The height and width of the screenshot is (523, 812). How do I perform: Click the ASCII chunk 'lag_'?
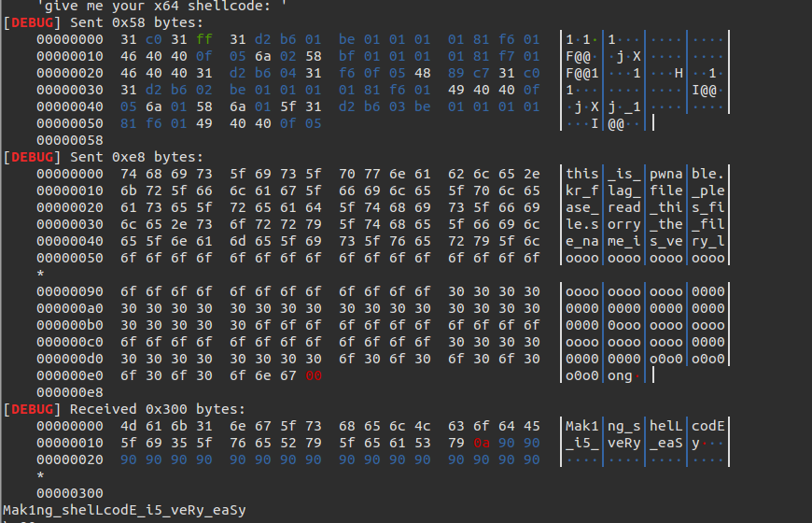click(624, 191)
